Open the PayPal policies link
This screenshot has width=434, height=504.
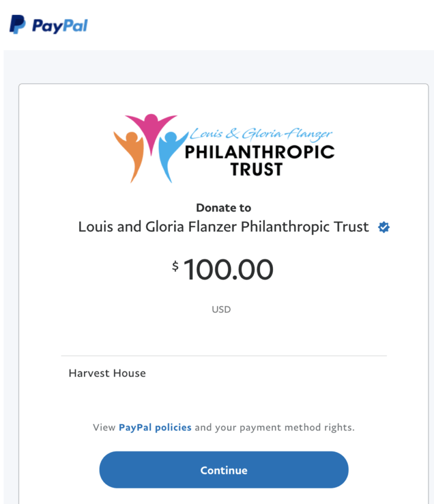tap(155, 427)
